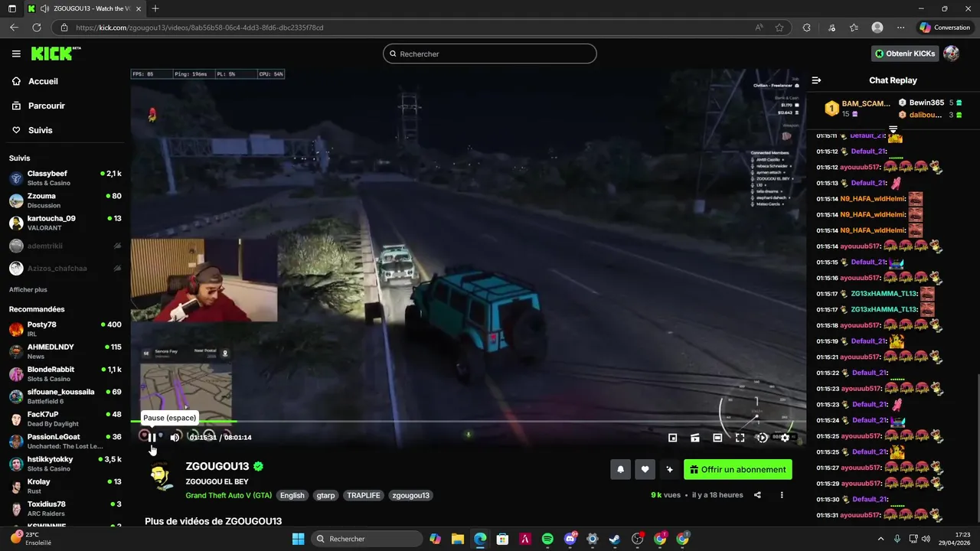The height and width of the screenshot is (551, 980).
Task: Share the video via share icon
Action: [x=757, y=495]
